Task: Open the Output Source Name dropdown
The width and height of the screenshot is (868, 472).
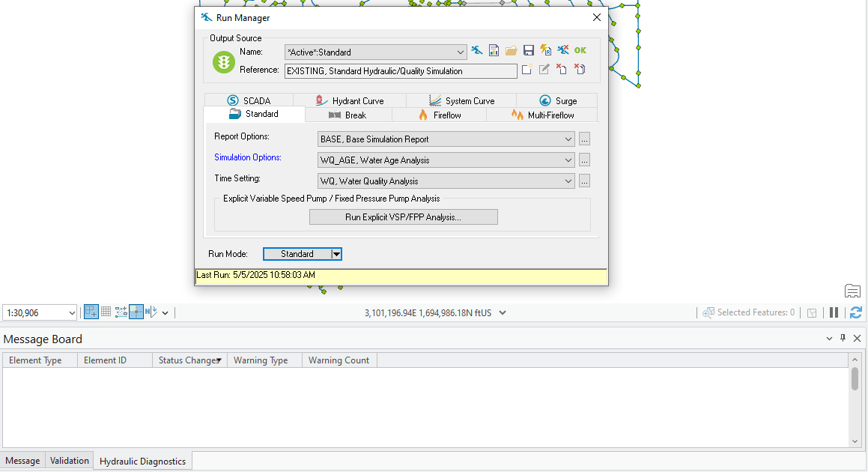Action: pyautogui.click(x=460, y=52)
